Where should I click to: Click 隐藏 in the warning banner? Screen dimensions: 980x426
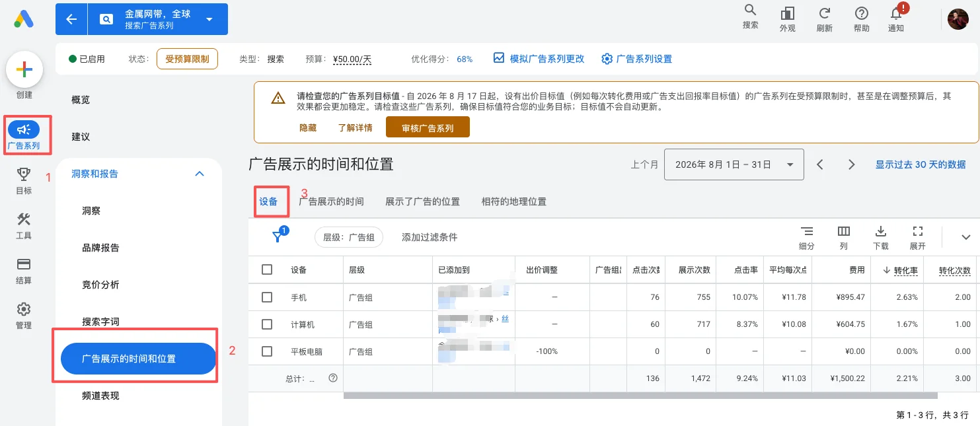[308, 128]
